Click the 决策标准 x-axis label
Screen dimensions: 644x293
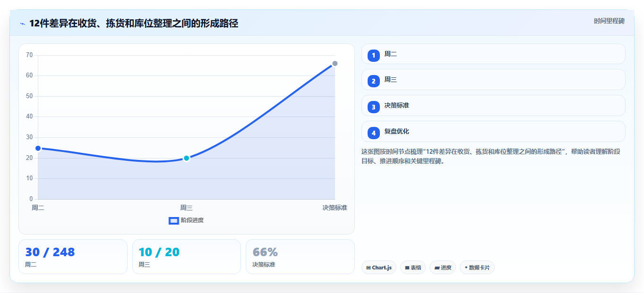335,208
